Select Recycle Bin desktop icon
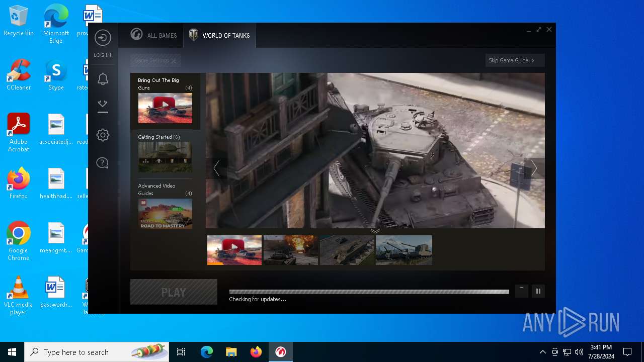Screen dimensions: 644x362 19,21
